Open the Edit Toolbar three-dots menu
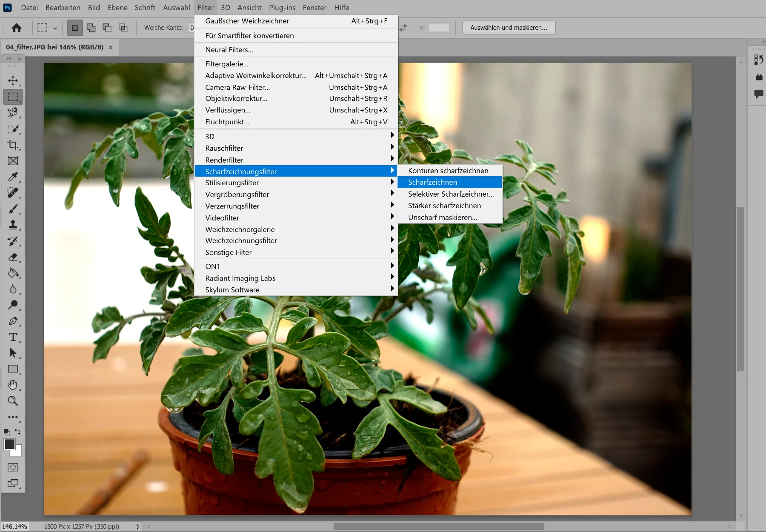 click(x=13, y=417)
